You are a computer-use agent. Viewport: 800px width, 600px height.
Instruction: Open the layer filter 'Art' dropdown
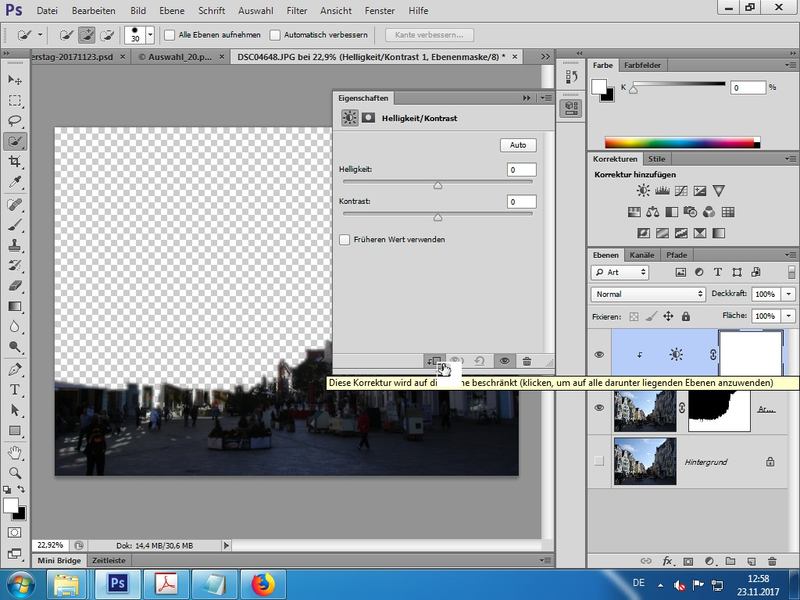(620, 272)
